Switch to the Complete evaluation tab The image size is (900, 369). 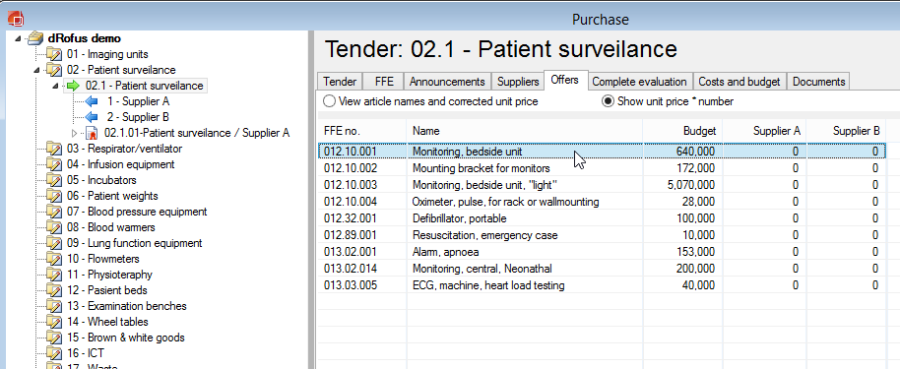click(x=639, y=81)
